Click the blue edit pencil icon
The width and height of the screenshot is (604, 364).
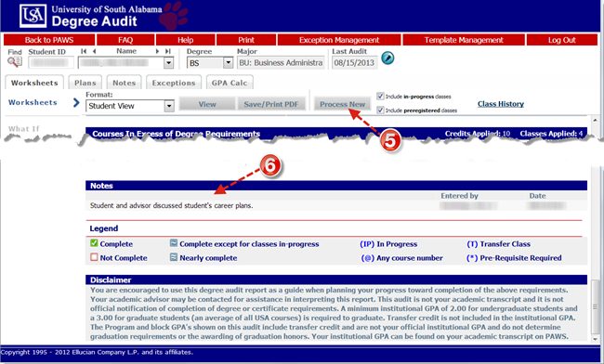[387, 58]
